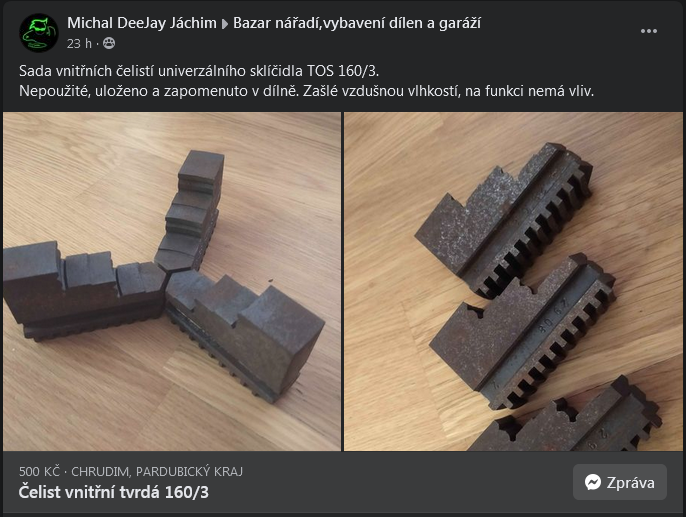Viewport: 686px width, 517px height.
Task: Click the bottom partially visible jaw
Action: (567, 416)
